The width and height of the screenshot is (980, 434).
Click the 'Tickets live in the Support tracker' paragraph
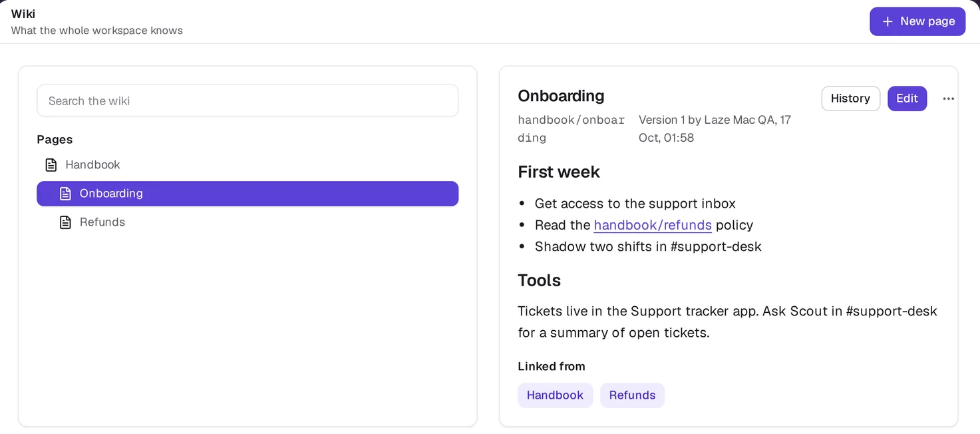tap(727, 322)
